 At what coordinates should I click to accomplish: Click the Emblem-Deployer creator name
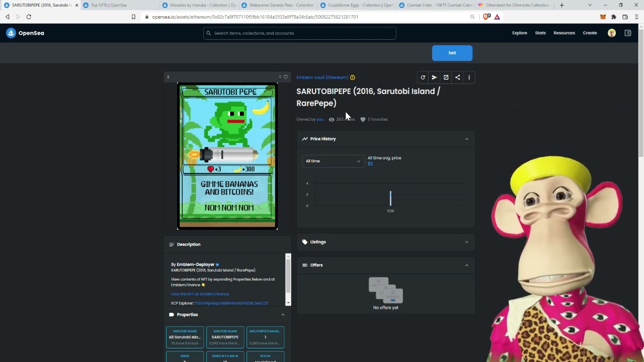196,264
